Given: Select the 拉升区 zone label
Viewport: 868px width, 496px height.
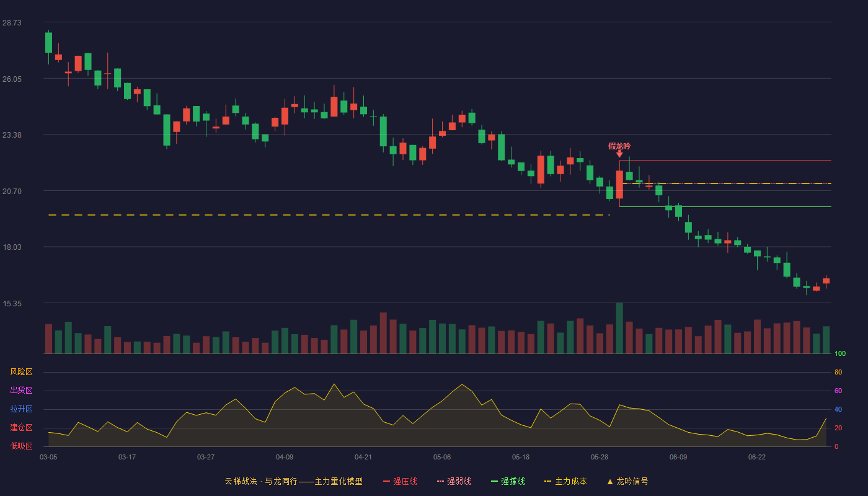Looking at the screenshot, I should point(21,409).
